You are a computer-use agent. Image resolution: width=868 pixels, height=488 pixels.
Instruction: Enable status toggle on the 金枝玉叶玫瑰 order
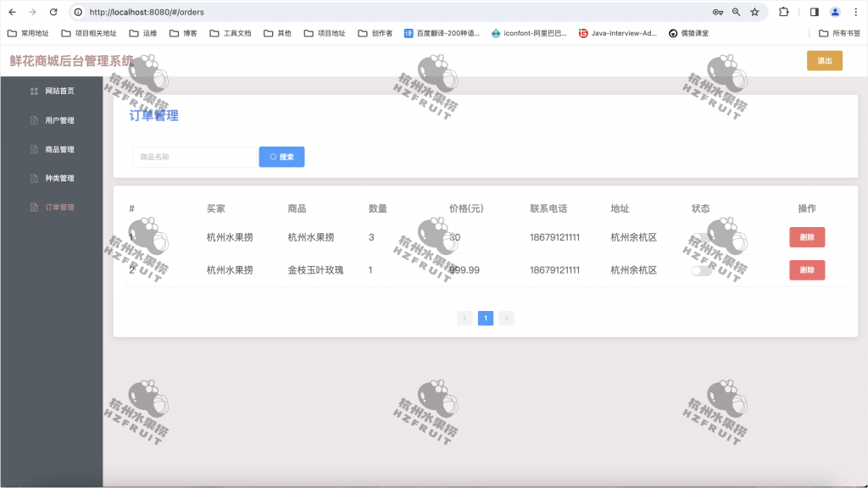point(704,269)
